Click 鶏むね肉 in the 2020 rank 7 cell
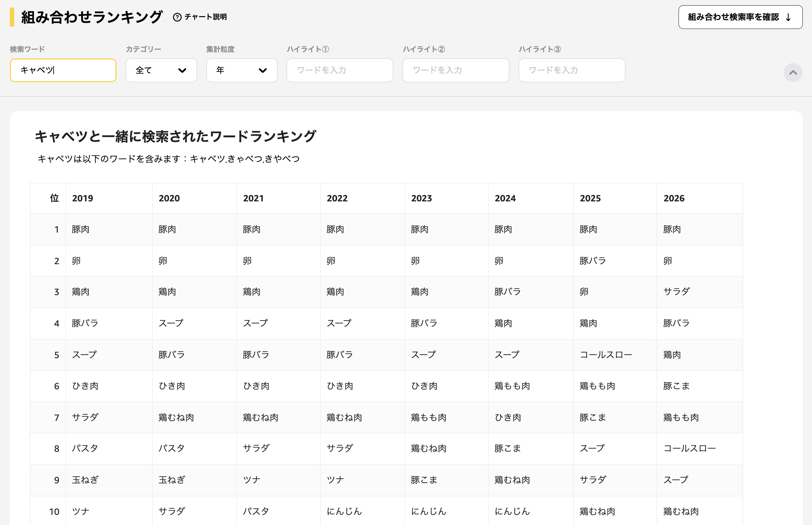The image size is (812, 525). pyautogui.click(x=176, y=417)
